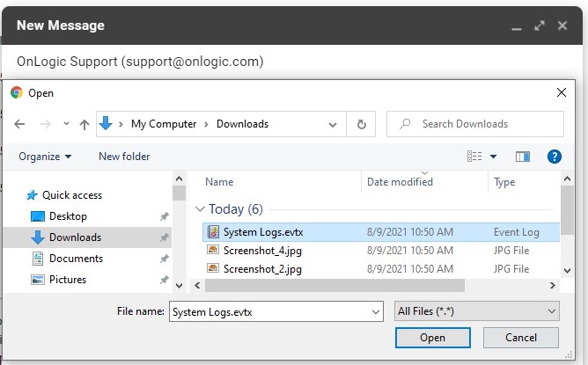Click the Back navigation arrow
This screenshot has height=365, width=588.
[19, 124]
